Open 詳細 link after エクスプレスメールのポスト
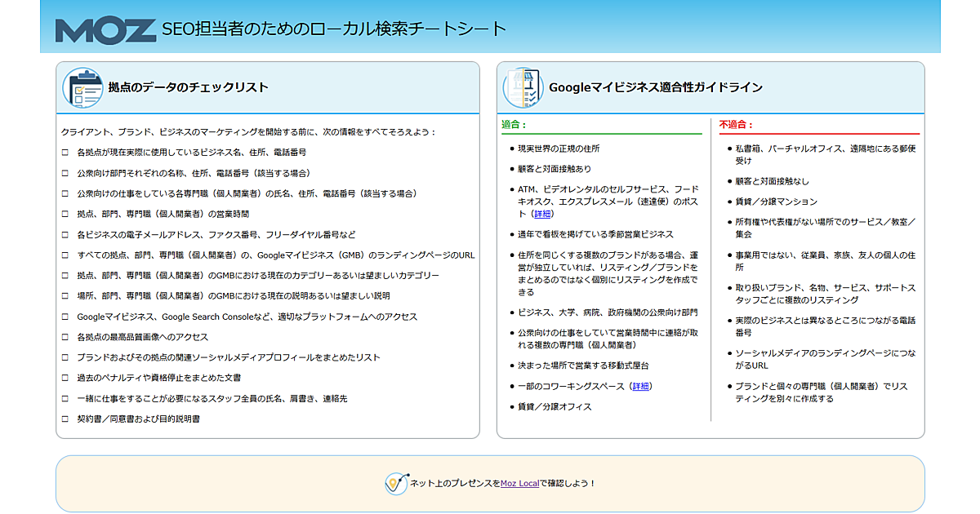Screen dimensions: 980x514 point(543,214)
